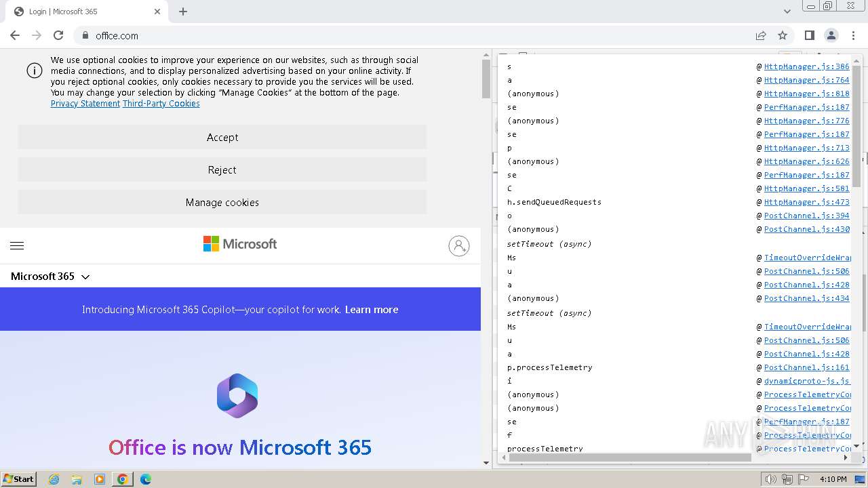Click the Microsoft 365 colorful logo
Screen dimensions: 868x488
(237, 396)
